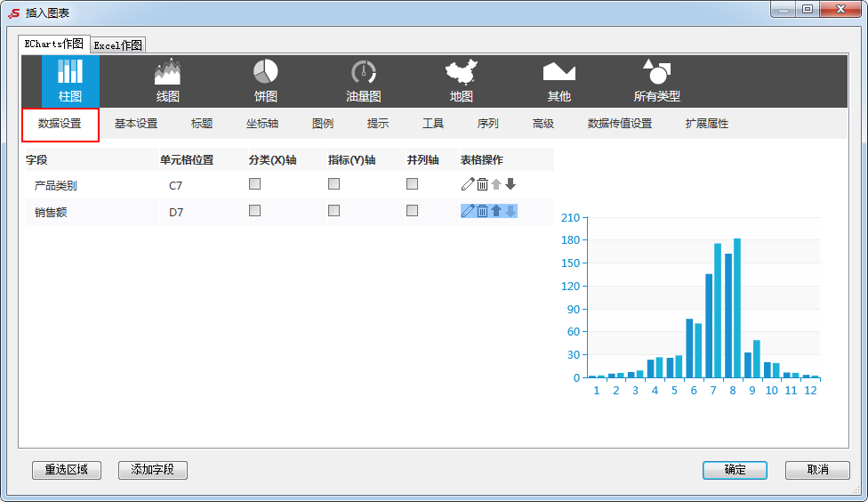Image resolution: width=868 pixels, height=502 pixels.
Task: Select the 饼图 pie chart type
Action: (x=266, y=81)
